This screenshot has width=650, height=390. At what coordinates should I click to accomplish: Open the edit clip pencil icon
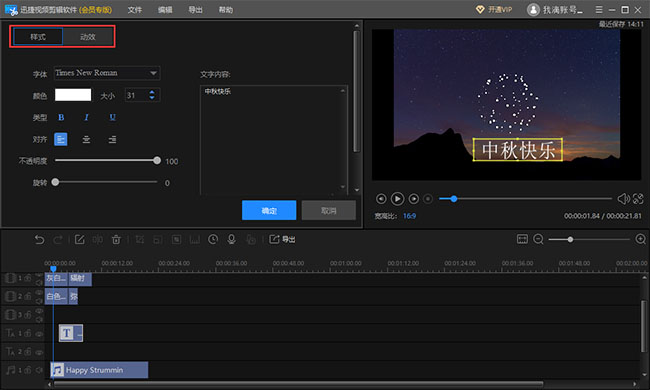click(x=79, y=240)
